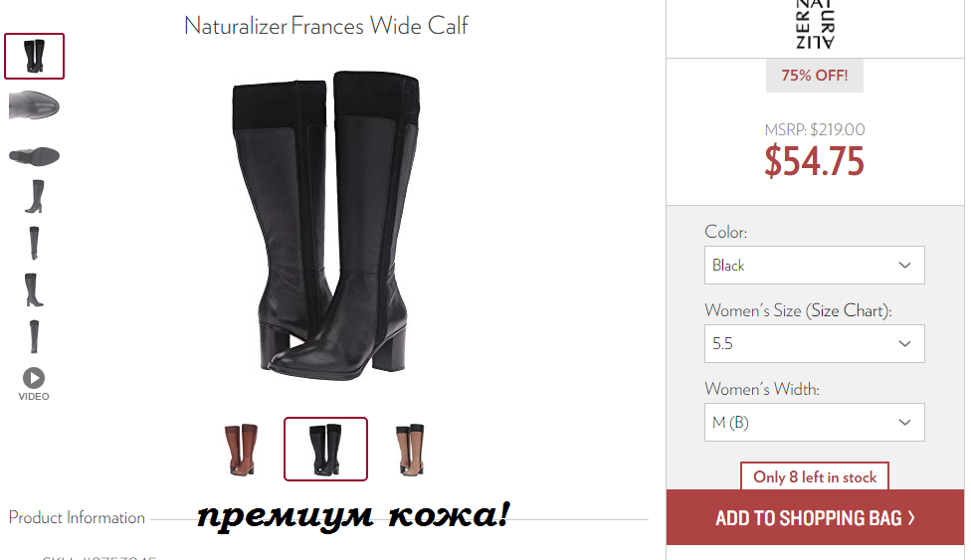Play the product video

point(34,385)
